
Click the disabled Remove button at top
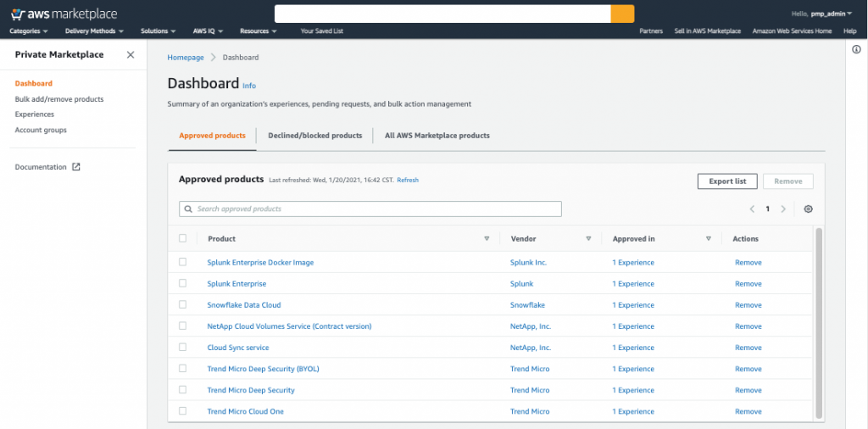click(x=787, y=181)
